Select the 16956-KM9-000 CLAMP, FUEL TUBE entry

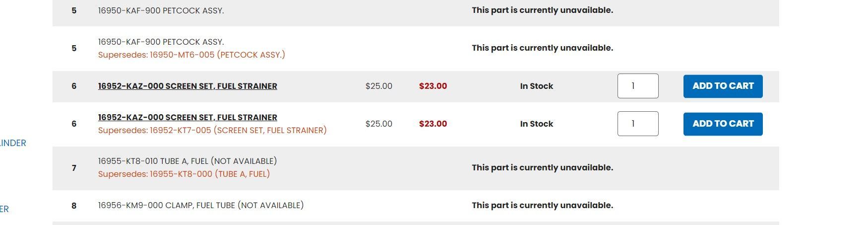click(201, 205)
